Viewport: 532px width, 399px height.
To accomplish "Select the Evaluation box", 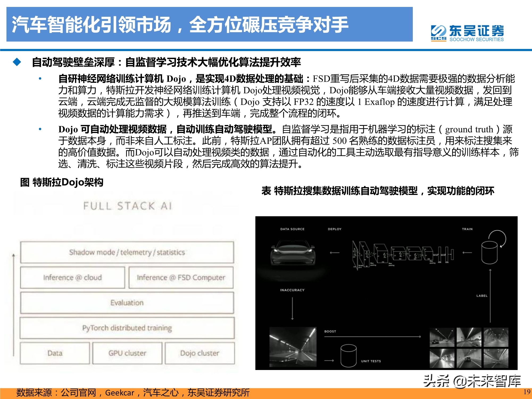I will 127,302.
